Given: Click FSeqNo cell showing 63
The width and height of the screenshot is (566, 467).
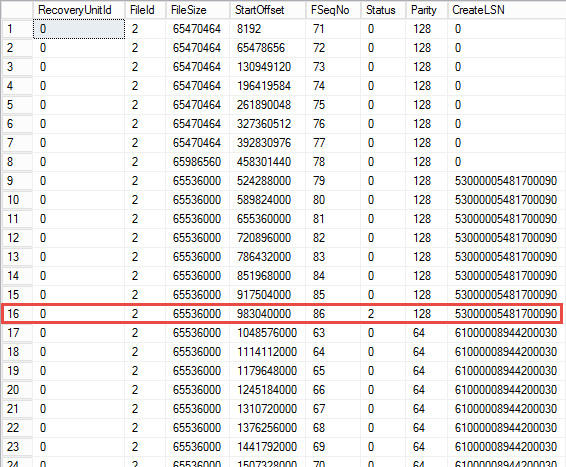Looking at the screenshot, I should [x=333, y=333].
